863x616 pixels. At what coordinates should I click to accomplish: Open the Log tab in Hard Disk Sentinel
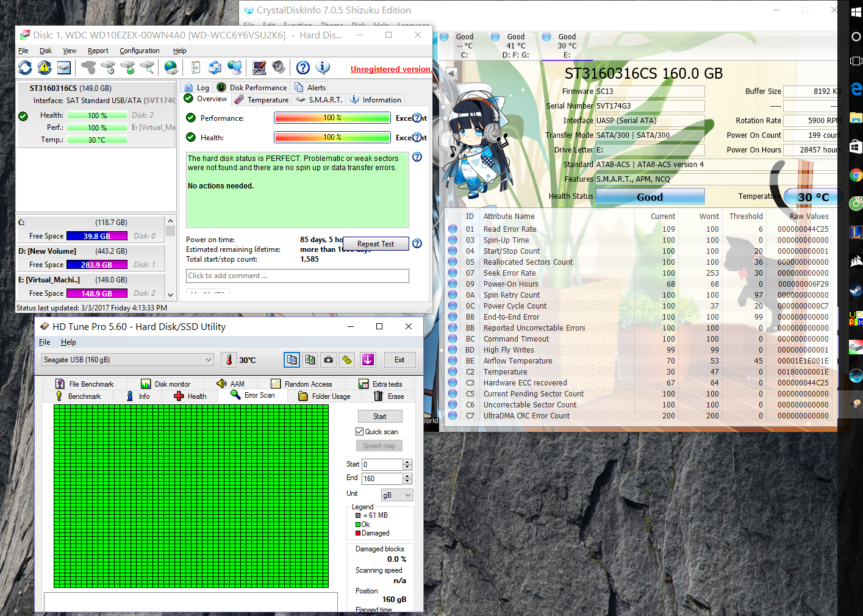[x=196, y=87]
